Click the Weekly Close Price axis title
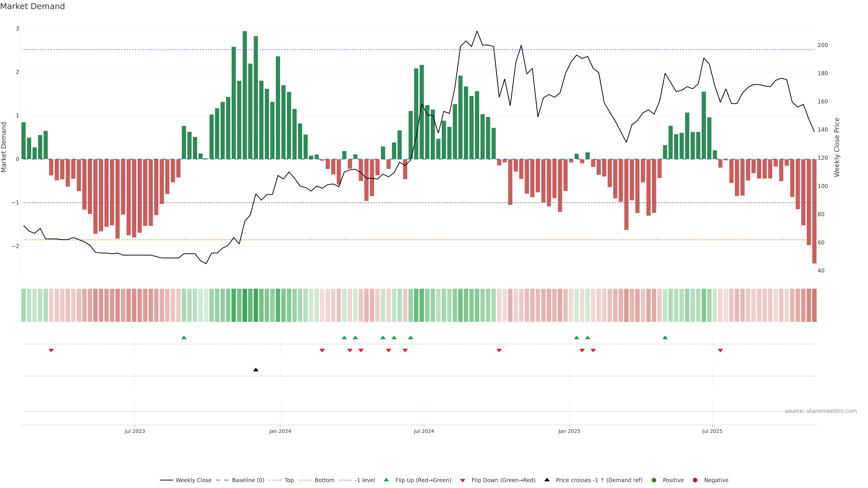 (837, 147)
